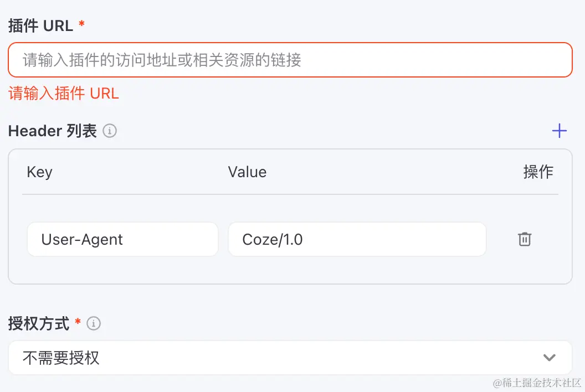585x392 pixels.
Task: Focus the 插件 URL input field
Action: point(290,60)
